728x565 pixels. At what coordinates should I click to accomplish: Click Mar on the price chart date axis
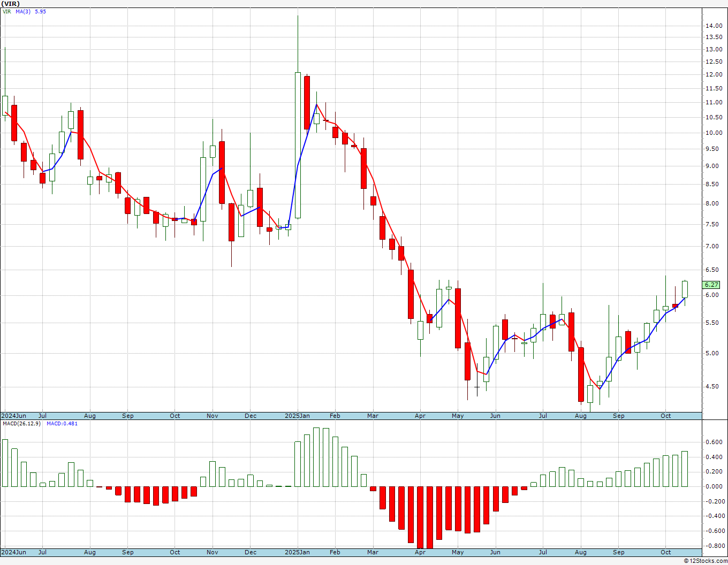pyautogui.click(x=373, y=416)
